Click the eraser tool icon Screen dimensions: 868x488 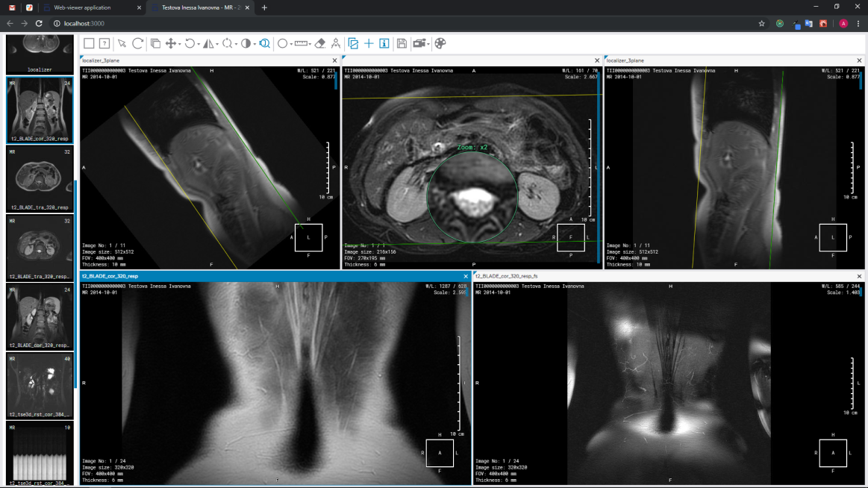pos(320,43)
